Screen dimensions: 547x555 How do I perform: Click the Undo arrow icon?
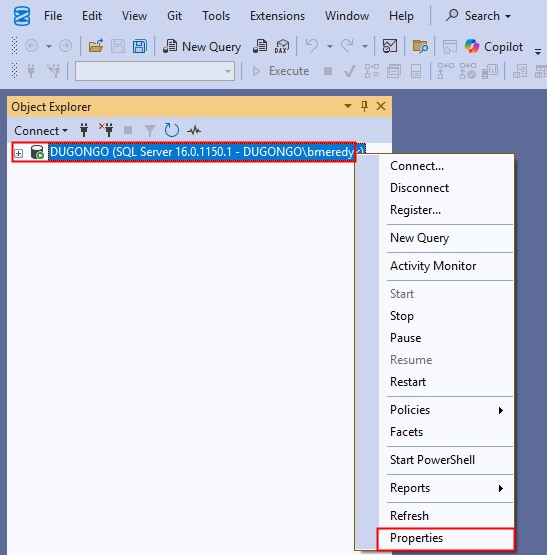tap(312, 46)
